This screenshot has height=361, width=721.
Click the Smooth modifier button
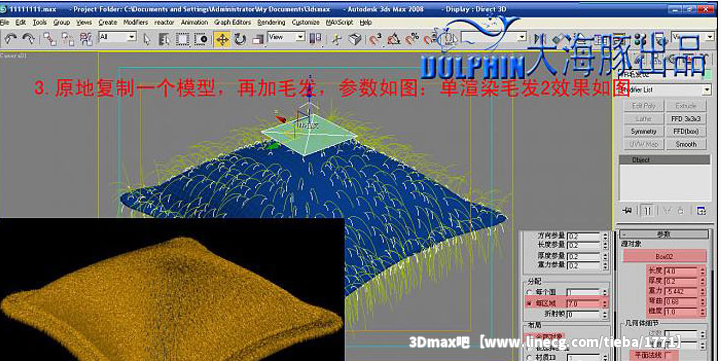click(x=686, y=144)
